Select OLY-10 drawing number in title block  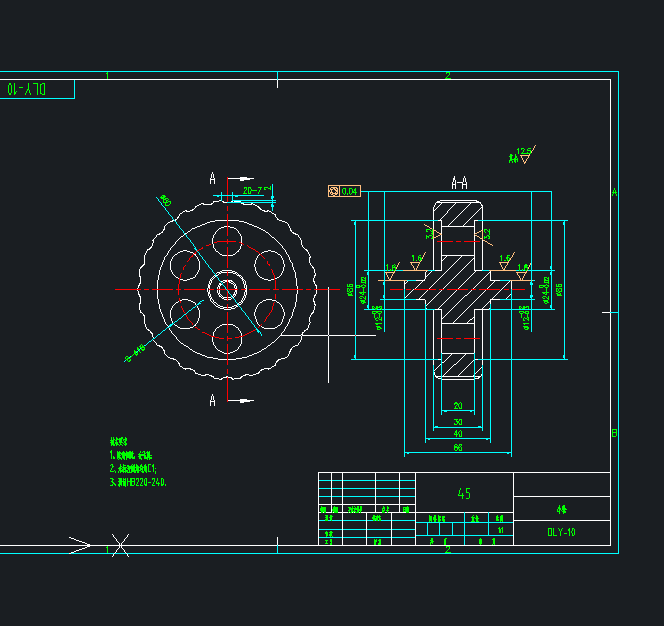click(x=561, y=532)
